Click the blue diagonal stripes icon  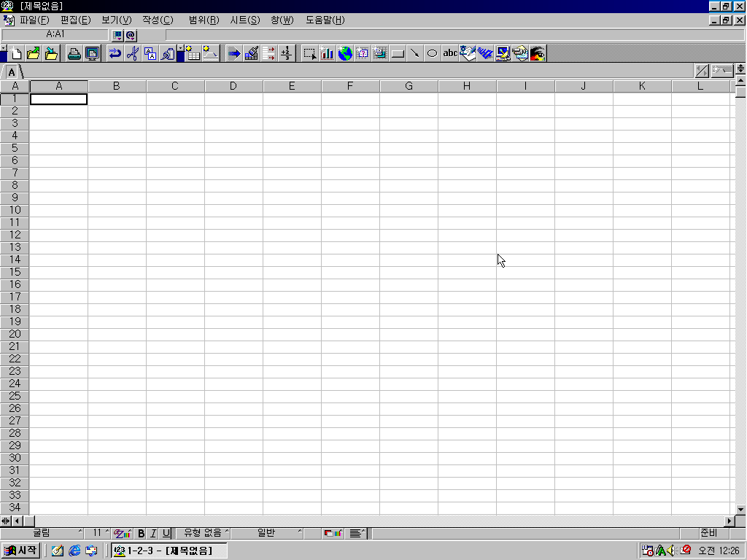pyautogui.click(x=485, y=53)
